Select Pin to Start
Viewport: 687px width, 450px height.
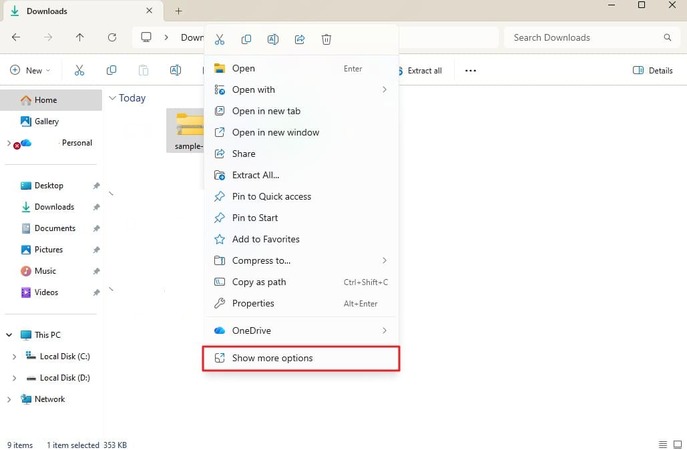click(x=301, y=218)
